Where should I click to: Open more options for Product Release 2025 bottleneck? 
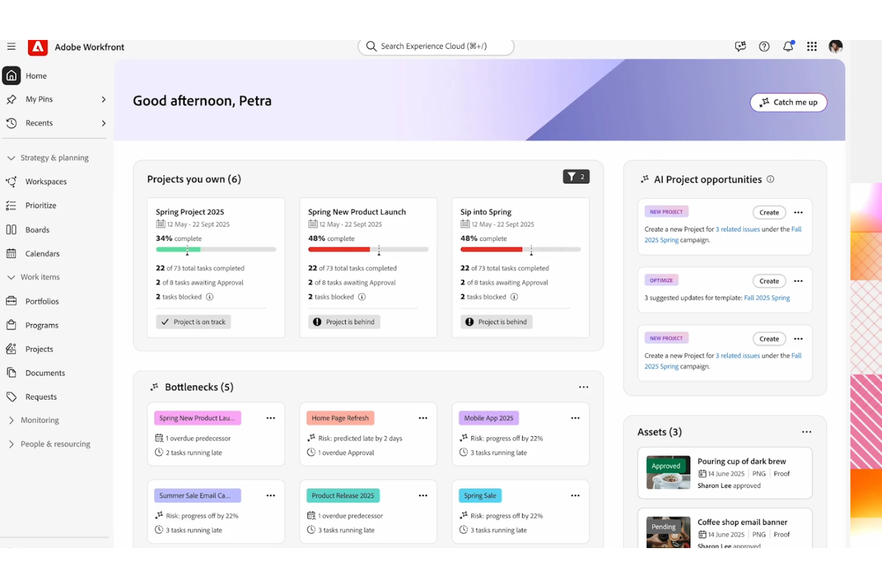click(x=423, y=496)
